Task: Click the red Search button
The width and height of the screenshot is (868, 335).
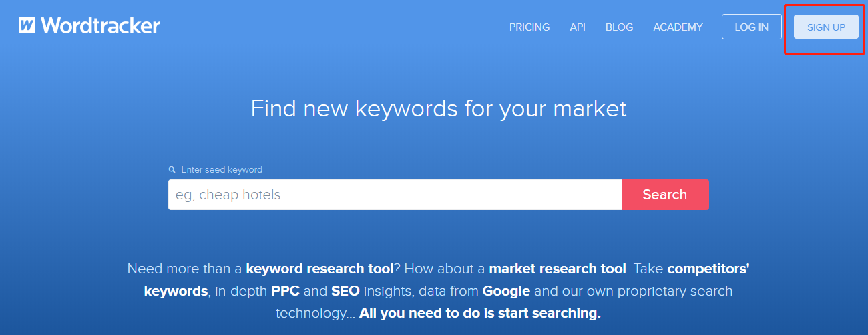Action: (x=665, y=195)
